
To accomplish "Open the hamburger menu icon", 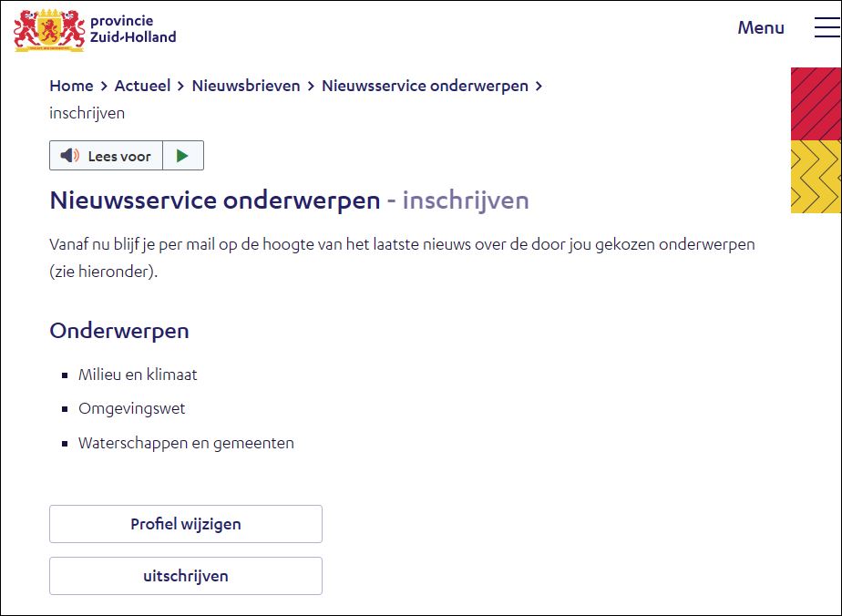I will (827, 27).
